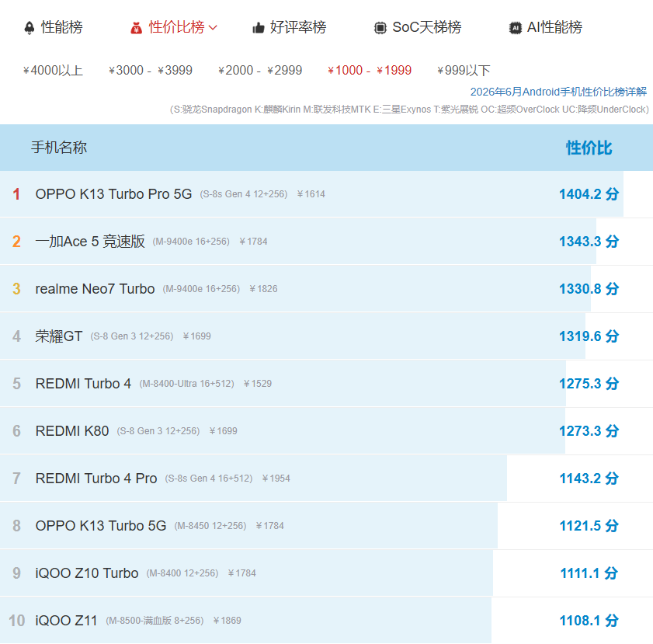The height and width of the screenshot is (644, 653).
Task: Open iQOO Z10 Turbo entry
Action: [x=87, y=573]
